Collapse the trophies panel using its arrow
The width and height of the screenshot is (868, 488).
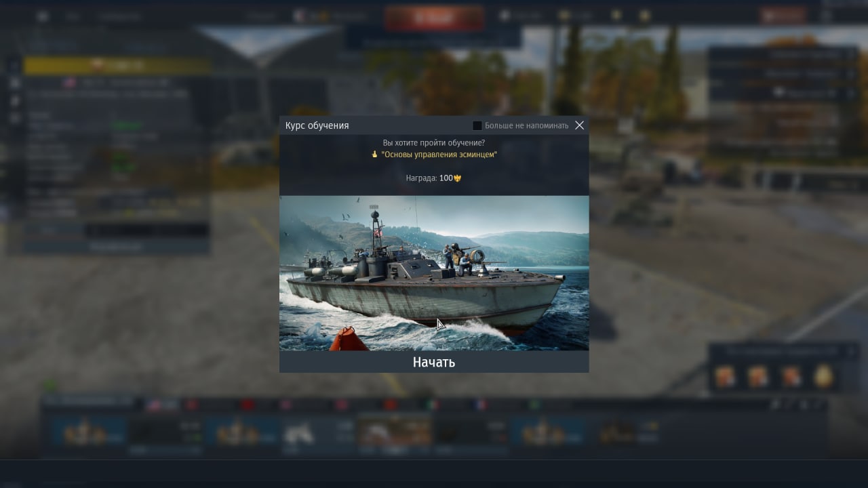[x=852, y=351]
